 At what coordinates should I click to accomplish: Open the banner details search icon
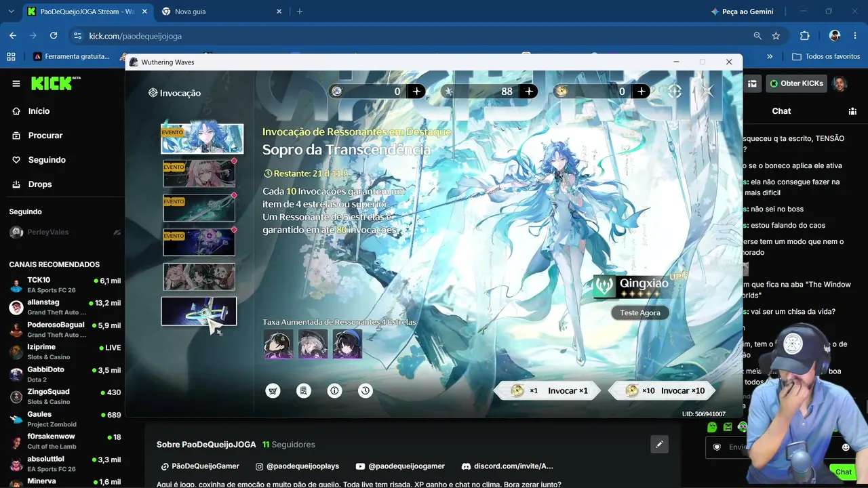[304, 390]
